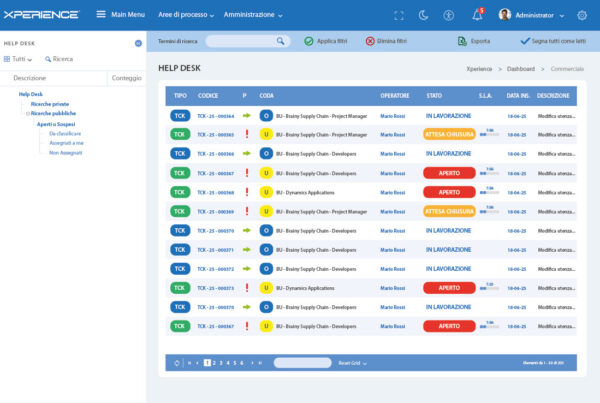Click the magnifier icon in search field
Image resolution: width=600 pixels, height=403 pixels.
point(281,41)
